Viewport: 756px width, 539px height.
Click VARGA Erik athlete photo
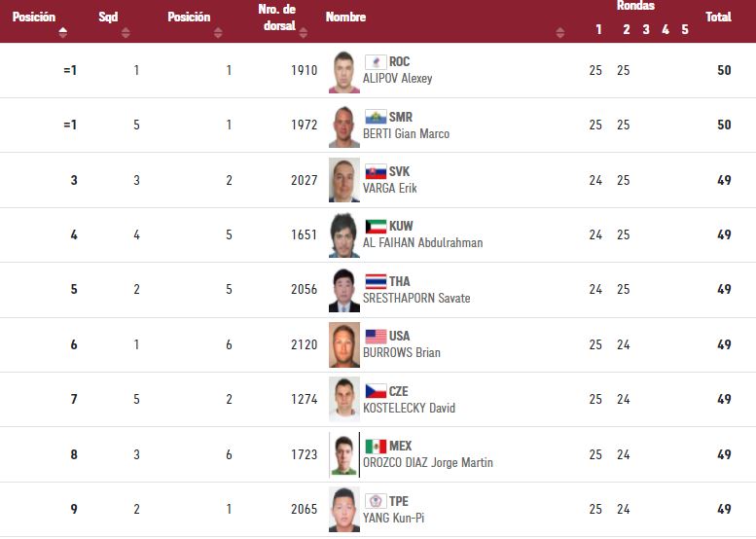[343, 180]
